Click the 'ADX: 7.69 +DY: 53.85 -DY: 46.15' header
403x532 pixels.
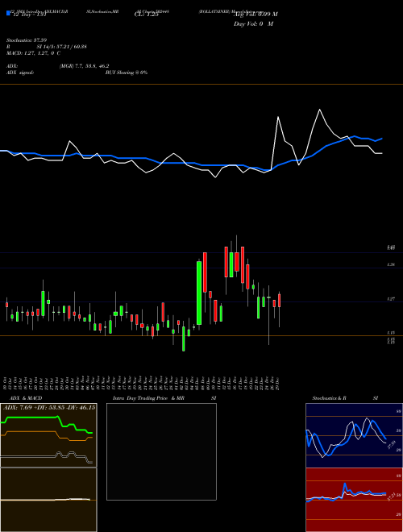pos(49,407)
